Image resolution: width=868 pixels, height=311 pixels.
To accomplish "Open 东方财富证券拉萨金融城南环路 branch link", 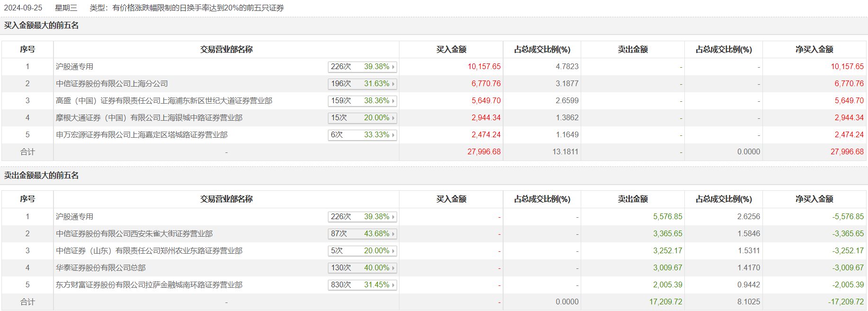I will pos(149,285).
